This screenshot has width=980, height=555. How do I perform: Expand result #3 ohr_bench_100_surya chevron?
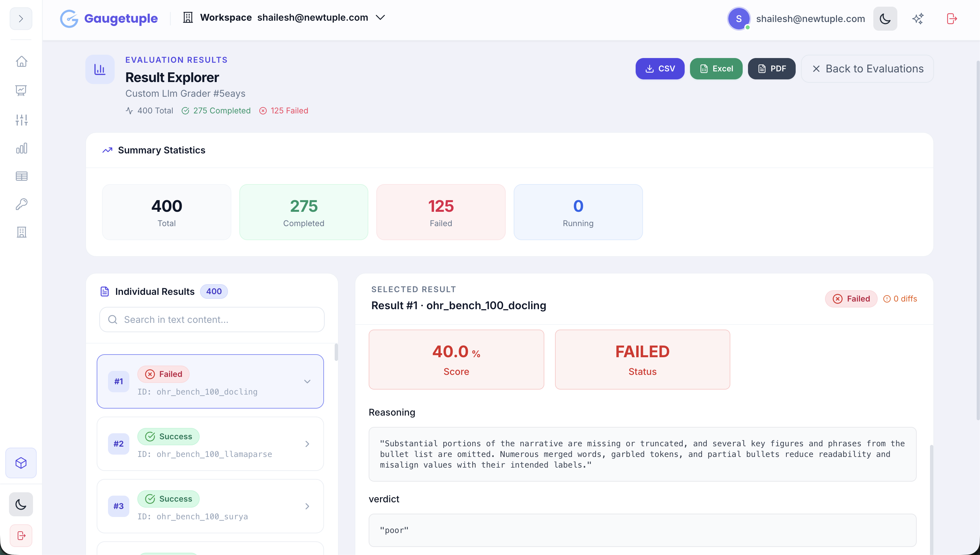point(307,506)
